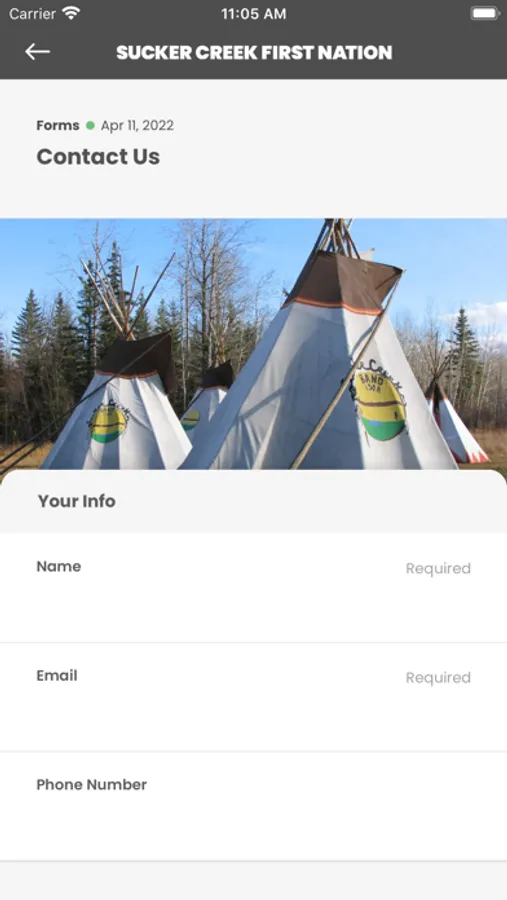
Task: Click the Name input field
Action: [x=253, y=588]
